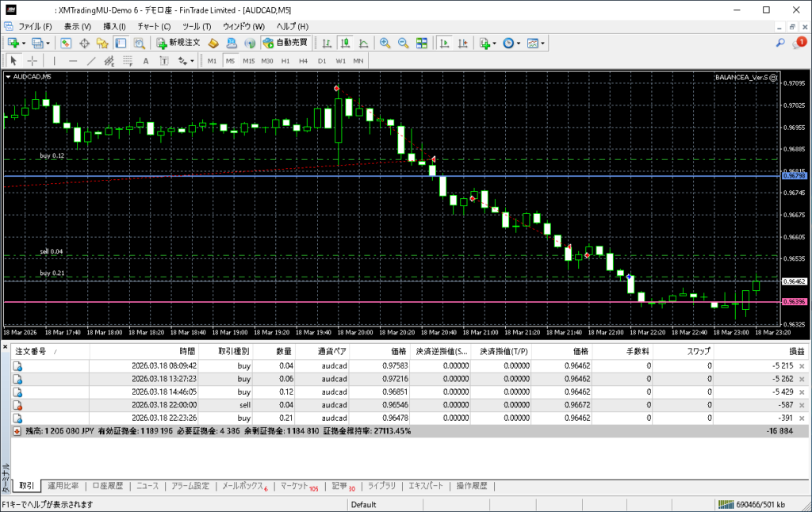Screen dimensions: 812x512
Task: Close the sell 0.04 audcad order row
Action: tap(802, 405)
